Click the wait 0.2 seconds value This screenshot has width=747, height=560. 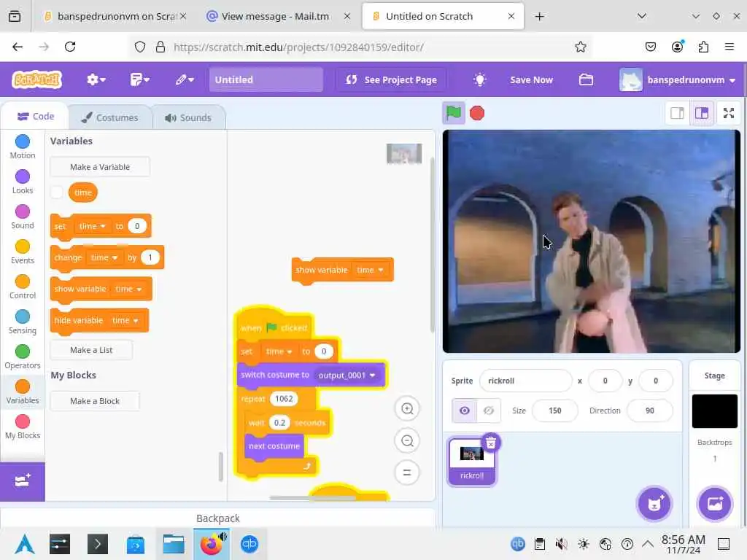click(x=279, y=422)
